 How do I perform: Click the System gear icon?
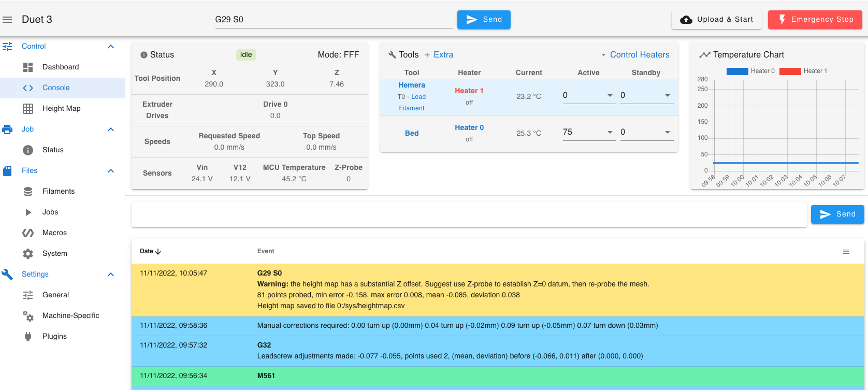tap(28, 254)
